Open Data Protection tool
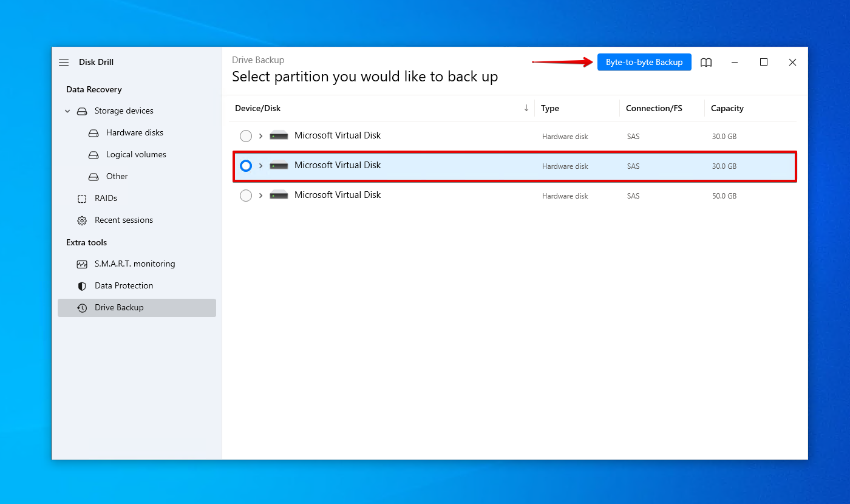Viewport: 850px width, 504px height. [124, 285]
